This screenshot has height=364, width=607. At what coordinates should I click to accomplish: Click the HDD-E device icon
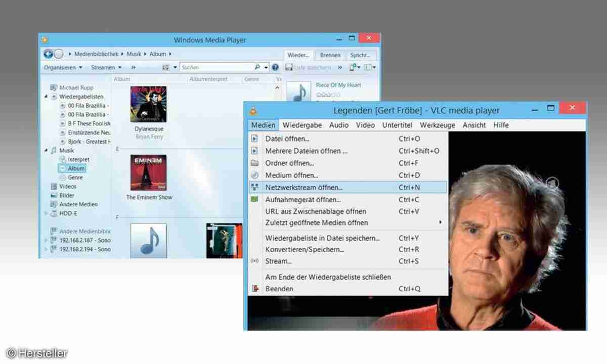tap(54, 213)
